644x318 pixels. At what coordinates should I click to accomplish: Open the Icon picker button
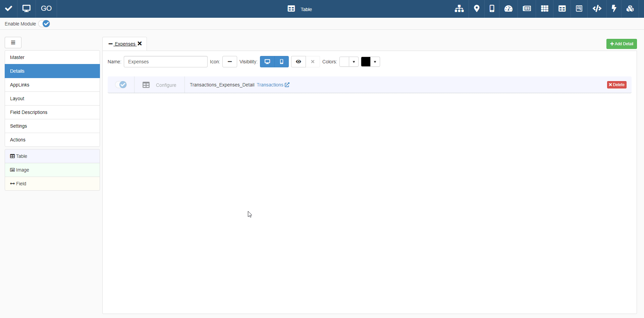230,62
